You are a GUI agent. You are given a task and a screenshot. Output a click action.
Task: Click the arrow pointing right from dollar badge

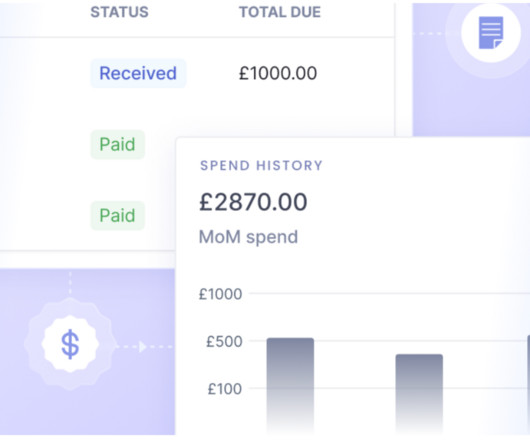click(x=143, y=347)
